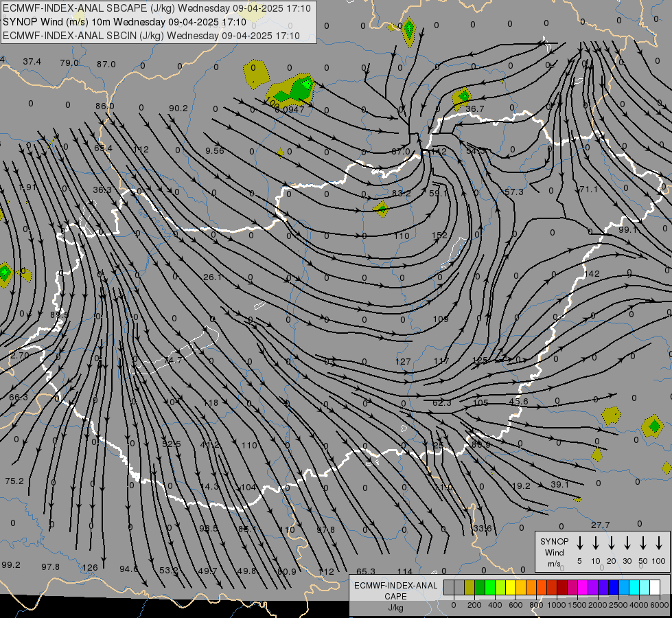The height and width of the screenshot is (618, 672).
Task: Click the small green diamond below the 83.2 value
Action: (x=381, y=209)
